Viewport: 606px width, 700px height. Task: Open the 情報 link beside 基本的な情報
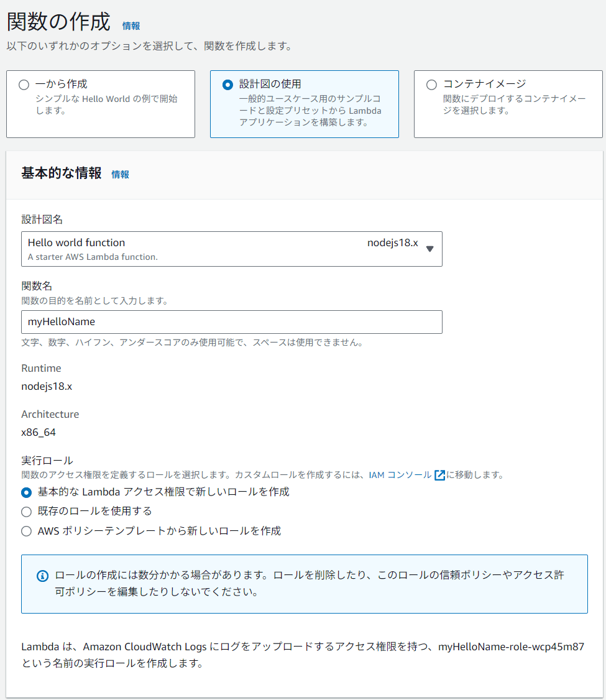click(x=120, y=175)
